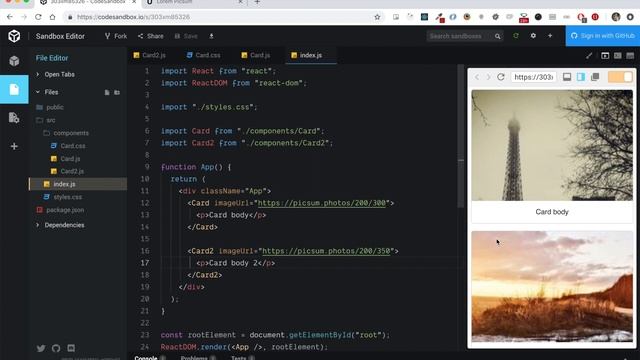
Task: Click browser back arrow
Action: click(x=10, y=17)
